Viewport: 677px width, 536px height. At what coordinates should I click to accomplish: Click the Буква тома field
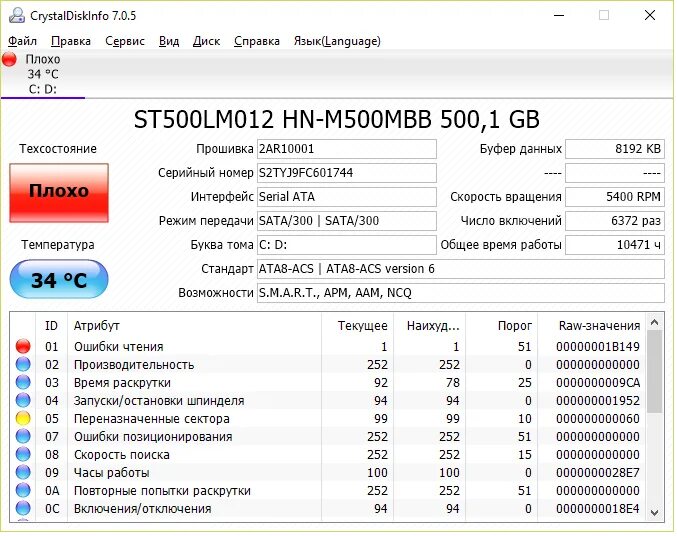pyautogui.click(x=347, y=245)
